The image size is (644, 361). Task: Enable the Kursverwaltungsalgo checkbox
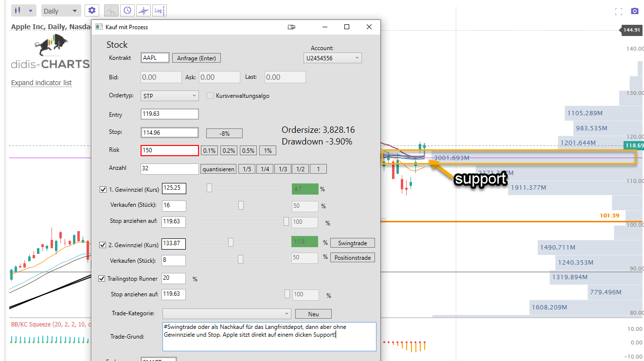210,96
